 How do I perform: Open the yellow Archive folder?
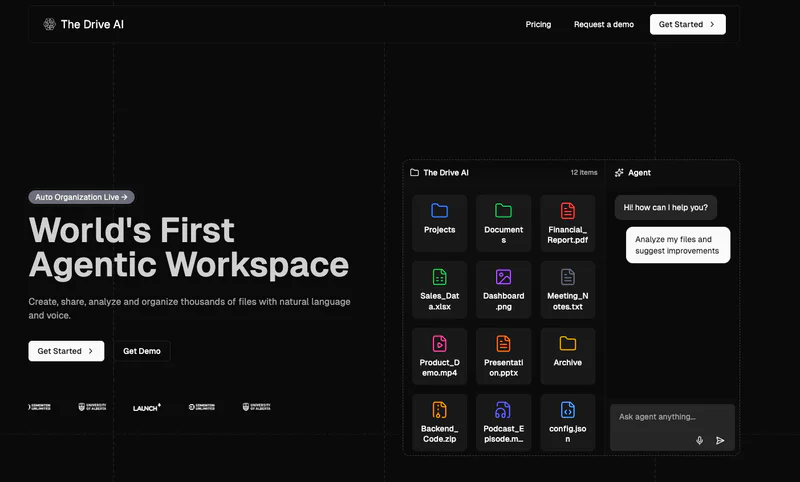point(567,343)
